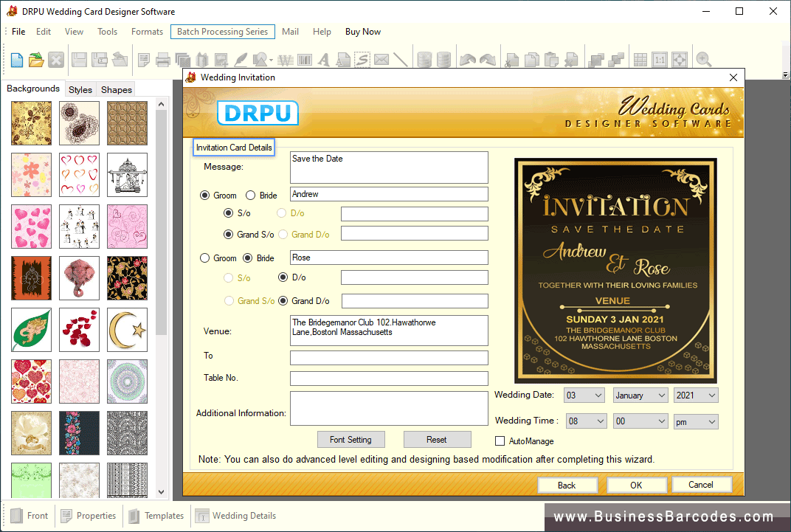The height and width of the screenshot is (532, 791).
Task: Select Groom radio next to the Rose field
Action: [x=205, y=258]
